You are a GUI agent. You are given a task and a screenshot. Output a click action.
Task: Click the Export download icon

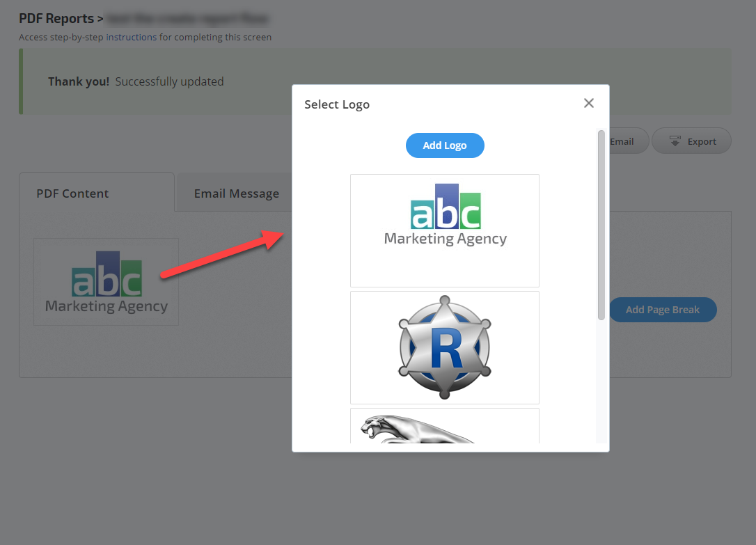tap(675, 141)
